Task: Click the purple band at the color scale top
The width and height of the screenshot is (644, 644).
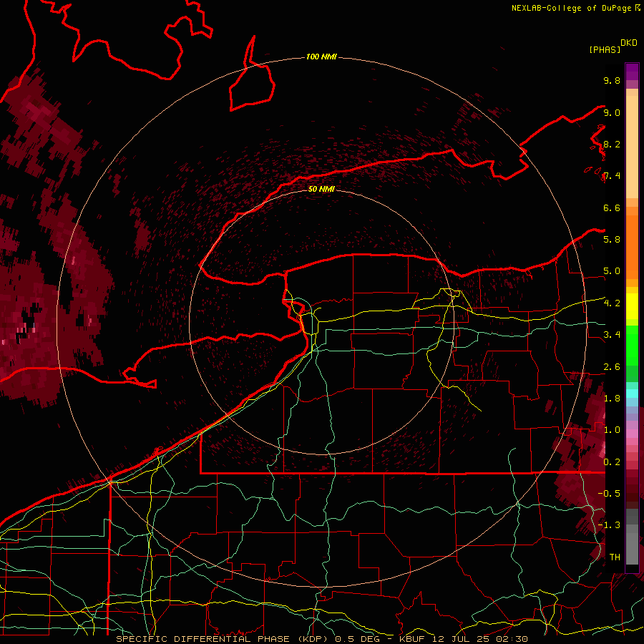Action: coord(632,72)
